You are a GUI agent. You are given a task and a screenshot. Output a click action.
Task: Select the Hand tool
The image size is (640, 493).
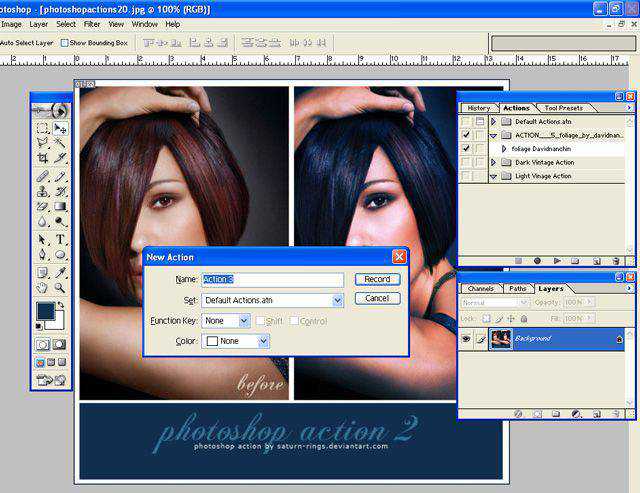42,288
